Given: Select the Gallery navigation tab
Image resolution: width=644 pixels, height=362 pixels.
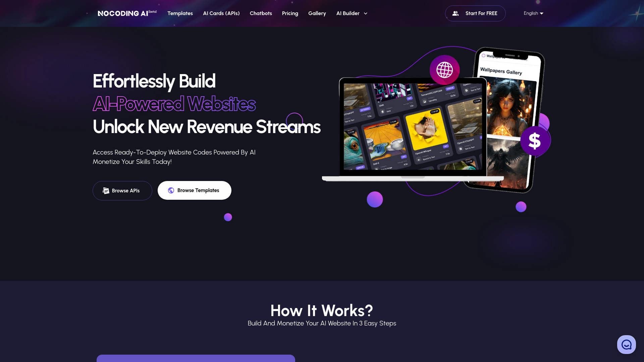Looking at the screenshot, I should coord(317,13).
